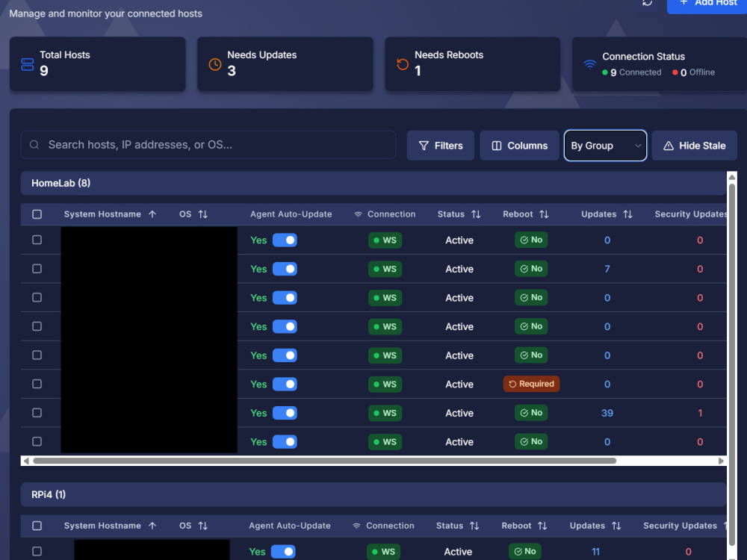Toggle auto-update on the row with 7 updates
The image size is (747, 560).
pos(285,269)
